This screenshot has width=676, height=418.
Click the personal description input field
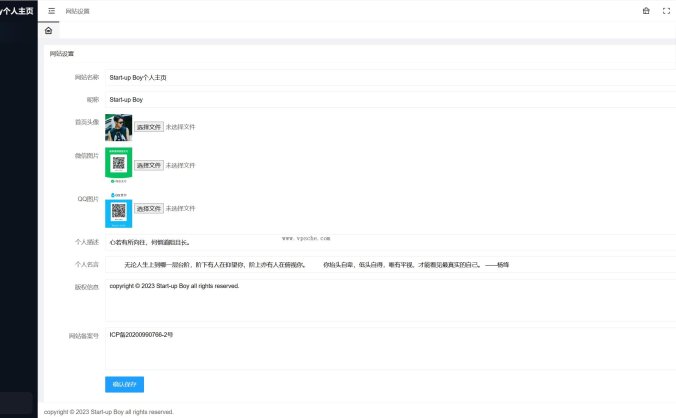390,243
